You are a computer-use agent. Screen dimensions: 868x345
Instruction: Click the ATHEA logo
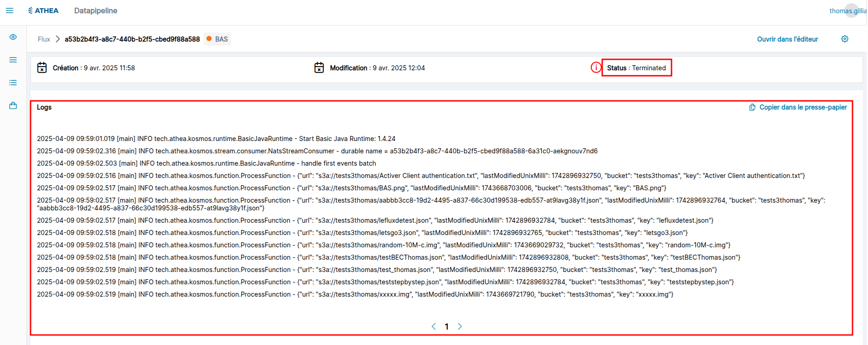click(43, 10)
